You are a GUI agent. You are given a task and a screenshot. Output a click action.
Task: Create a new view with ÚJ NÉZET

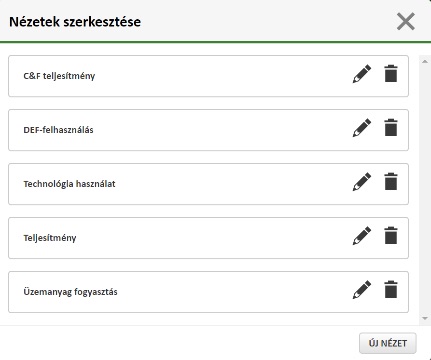point(388,343)
